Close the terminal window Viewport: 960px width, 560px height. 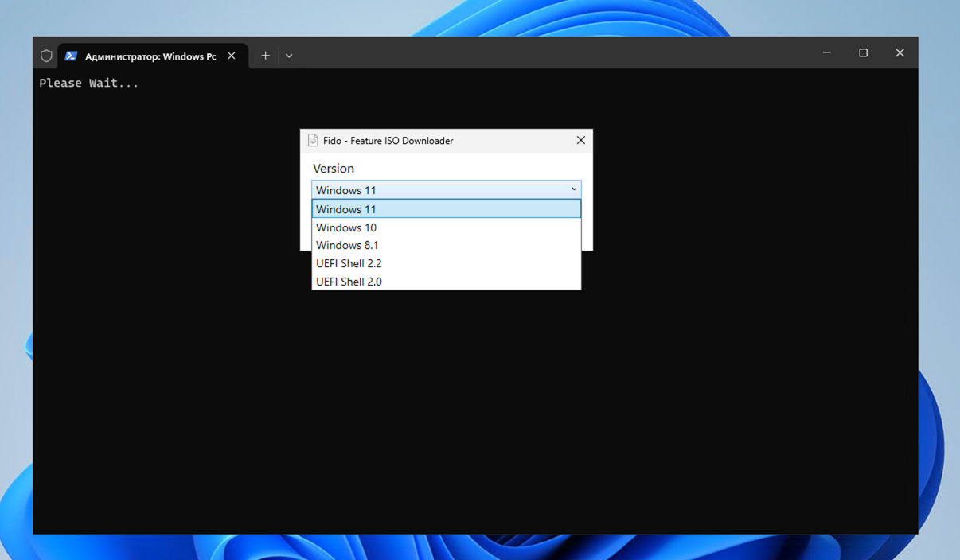coord(900,52)
